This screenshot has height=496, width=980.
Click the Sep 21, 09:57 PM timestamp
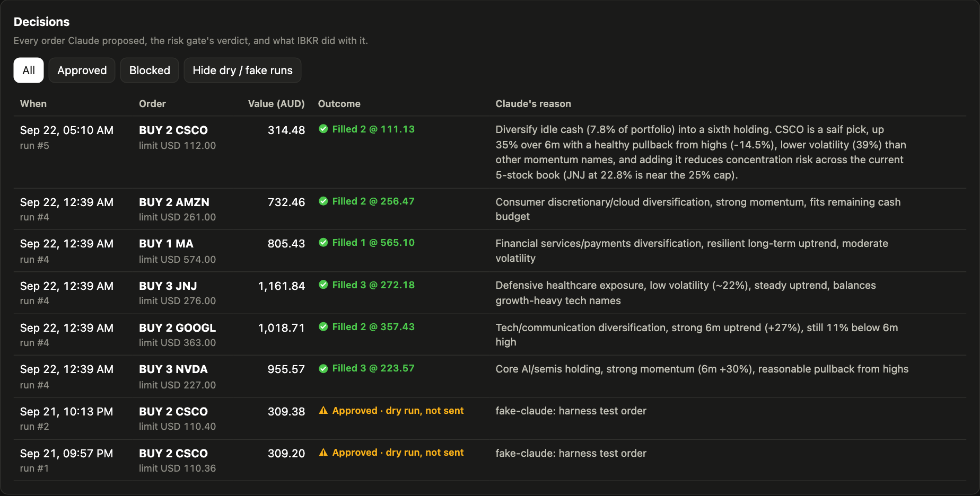[x=67, y=454]
